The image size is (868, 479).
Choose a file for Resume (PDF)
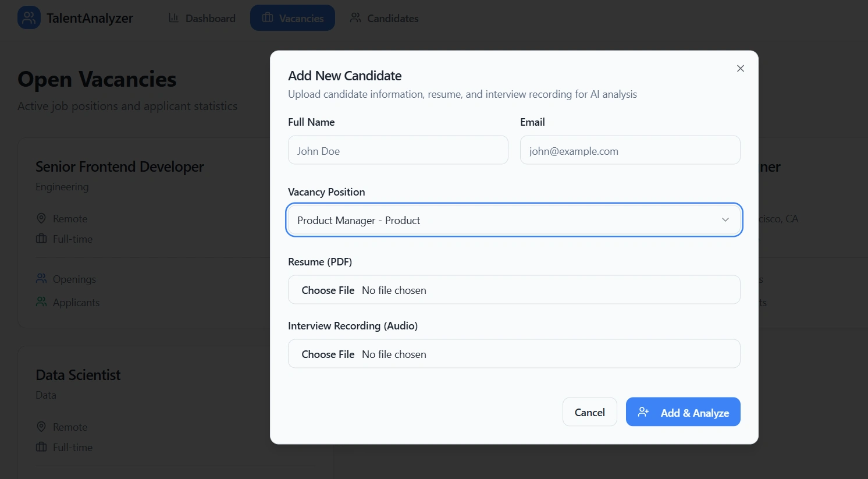[328, 290]
